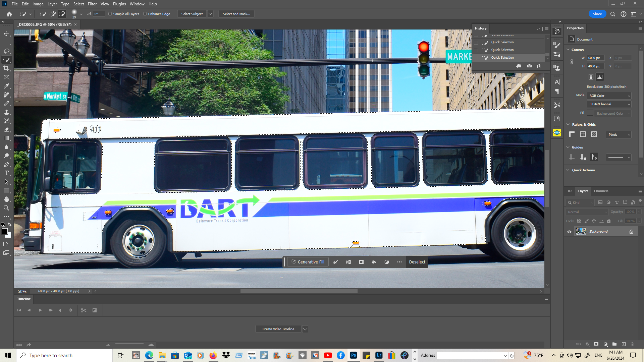Create new snapshot in History panel
The height and width of the screenshot is (362, 644).
tap(529, 66)
